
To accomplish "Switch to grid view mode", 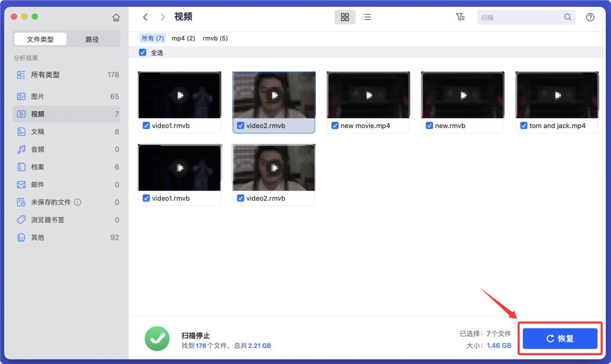I will pyautogui.click(x=345, y=17).
